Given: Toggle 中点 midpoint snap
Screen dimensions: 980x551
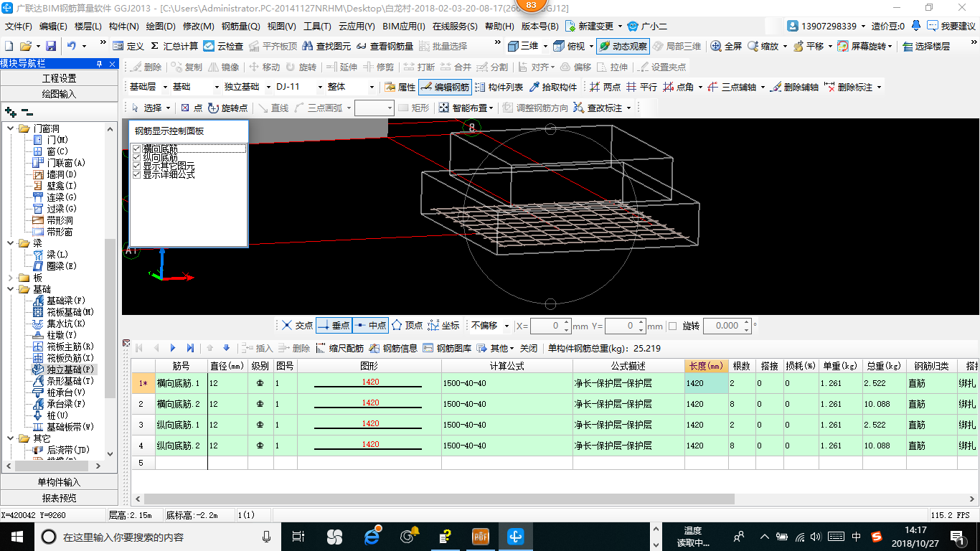Looking at the screenshot, I should pos(370,325).
